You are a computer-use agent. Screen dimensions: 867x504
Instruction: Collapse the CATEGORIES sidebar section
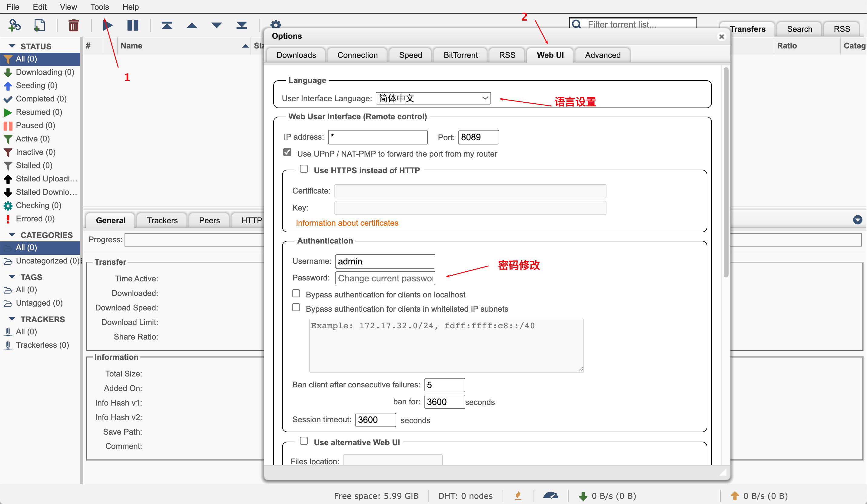point(12,235)
